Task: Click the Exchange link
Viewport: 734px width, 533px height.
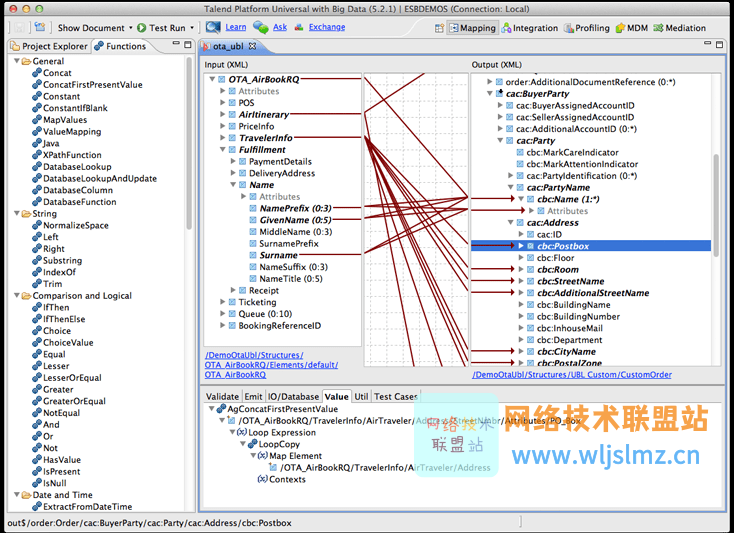Action: (327, 27)
